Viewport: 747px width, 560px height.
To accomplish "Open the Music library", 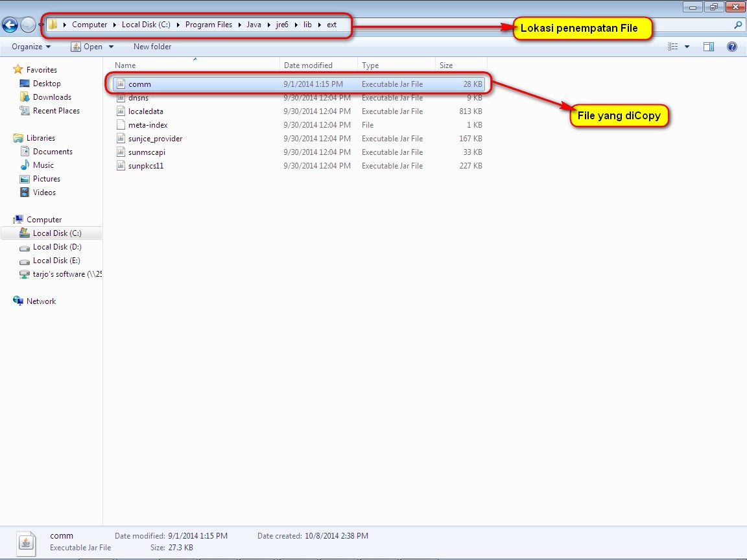I will (x=43, y=165).
